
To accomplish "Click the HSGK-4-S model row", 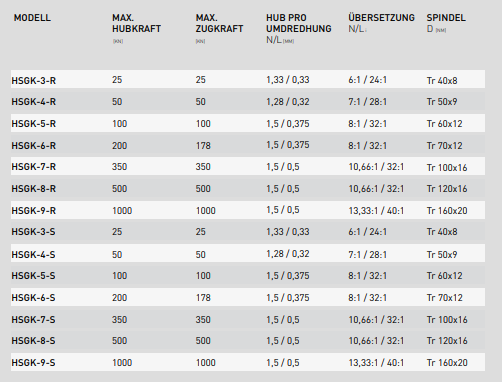I will tap(248, 254).
